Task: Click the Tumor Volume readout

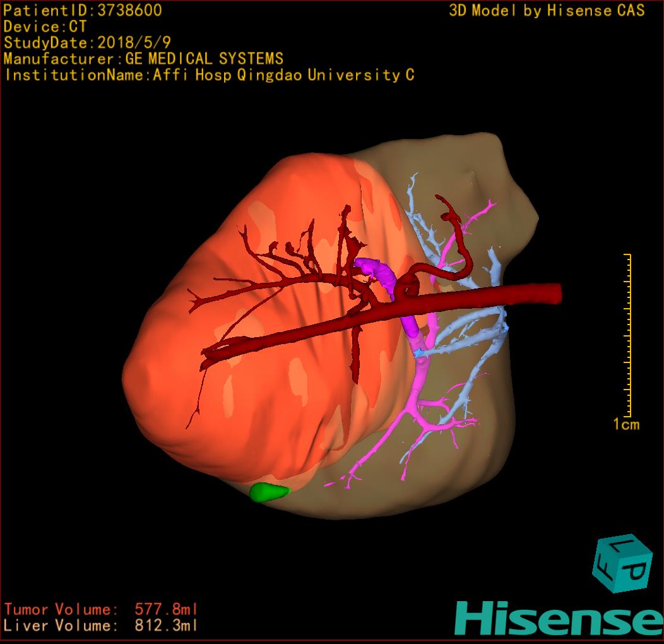Action: [x=101, y=609]
